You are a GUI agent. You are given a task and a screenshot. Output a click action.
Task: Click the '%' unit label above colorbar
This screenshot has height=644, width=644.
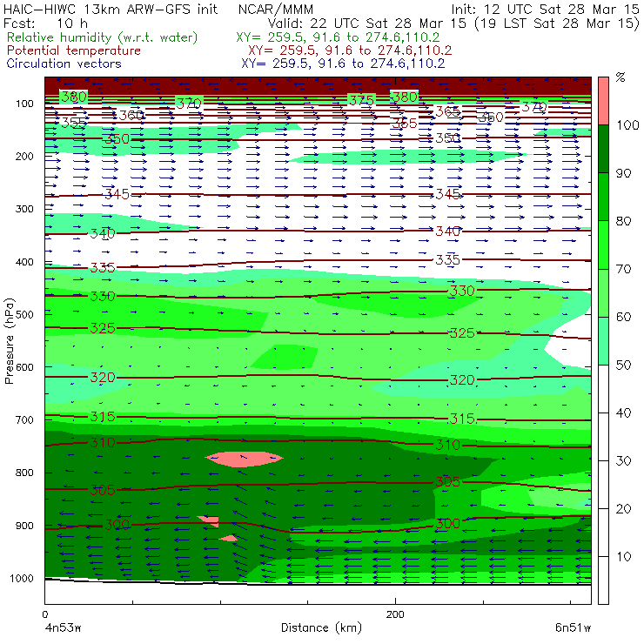[621, 77]
